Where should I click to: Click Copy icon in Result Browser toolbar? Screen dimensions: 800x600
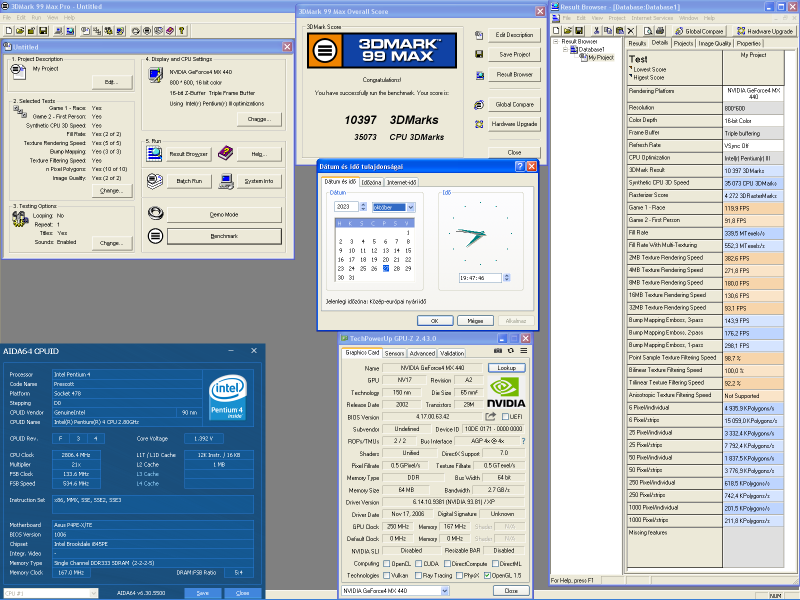tap(608, 31)
